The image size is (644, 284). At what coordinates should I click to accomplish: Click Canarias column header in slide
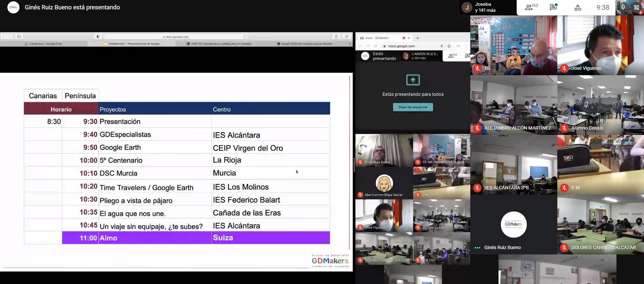(x=43, y=96)
